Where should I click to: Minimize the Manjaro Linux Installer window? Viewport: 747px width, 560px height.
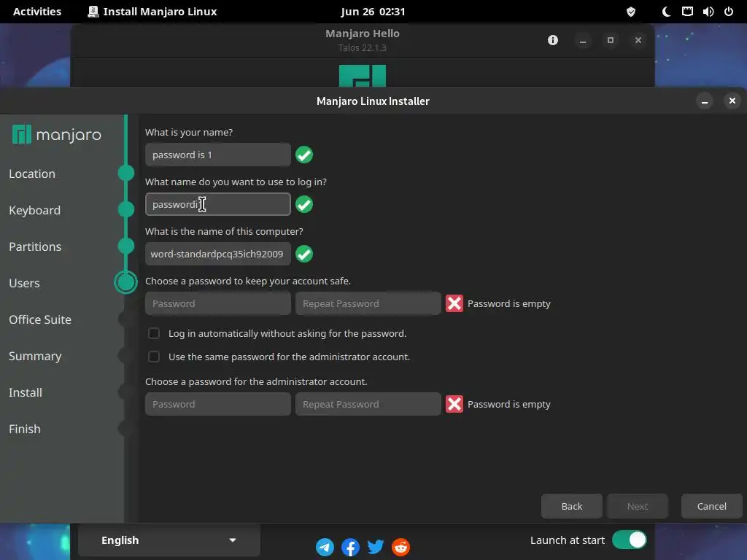(705, 101)
